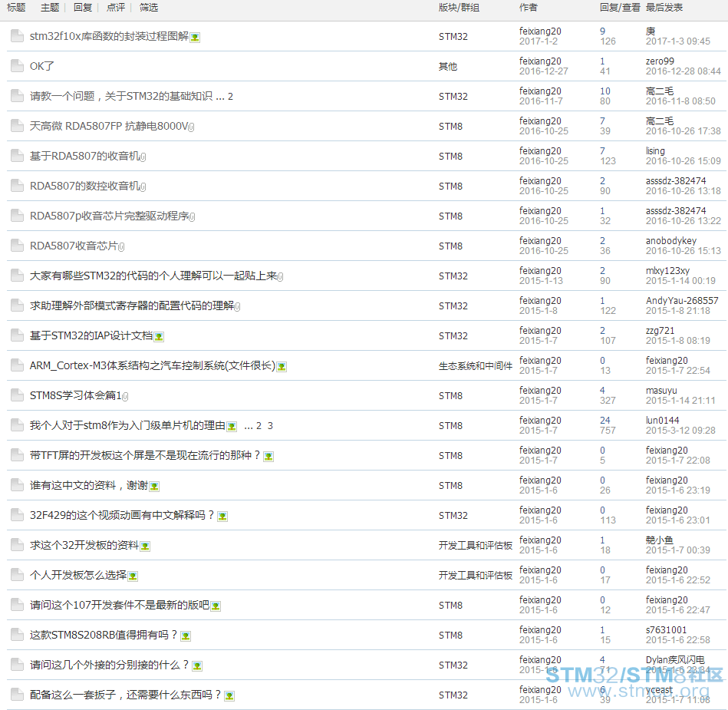The height and width of the screenshot is (710, 728).
Task: Click the image icon after '这款STM8S208RB值得拥有吗？'
Action: point(186,636)
